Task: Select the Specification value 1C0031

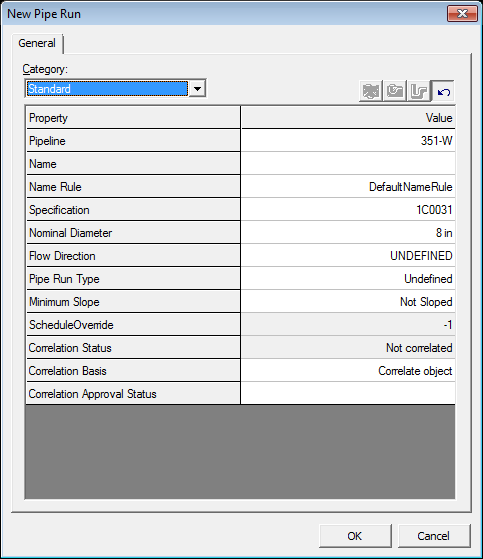Action: click(x=348, y=210)
